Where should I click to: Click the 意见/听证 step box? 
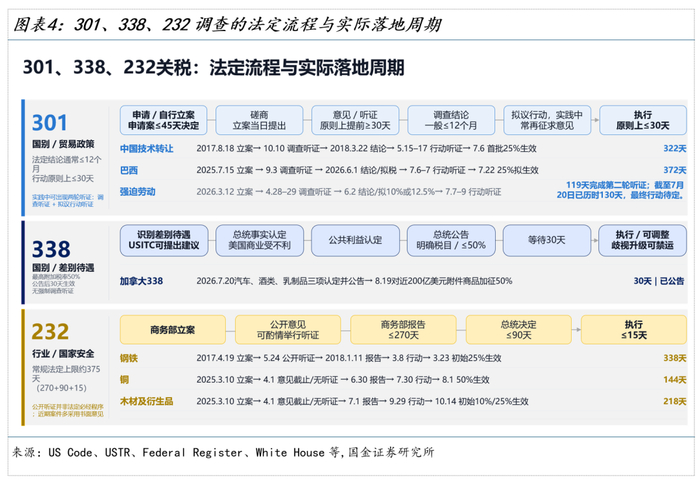[x=355, y=120]
